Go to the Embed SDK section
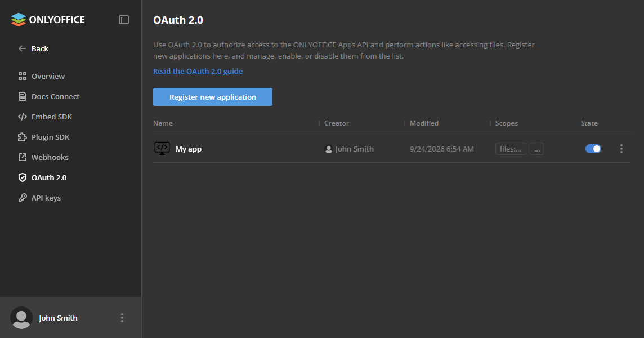 52,117
